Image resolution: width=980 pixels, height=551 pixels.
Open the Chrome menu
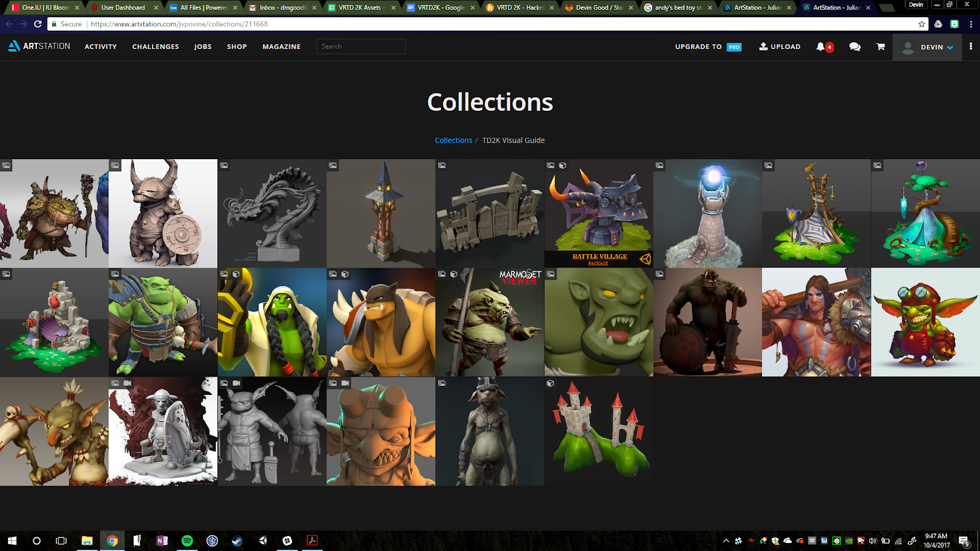click(971, 24)
